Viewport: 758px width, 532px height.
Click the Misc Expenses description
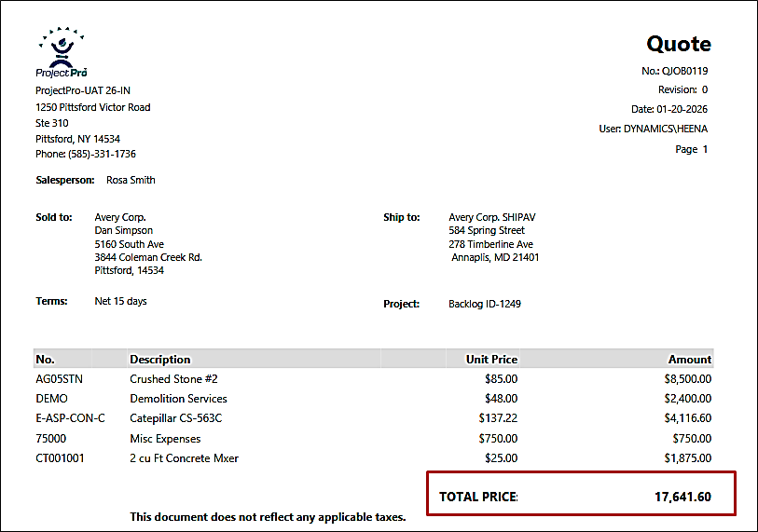click(x=165, y=439)
